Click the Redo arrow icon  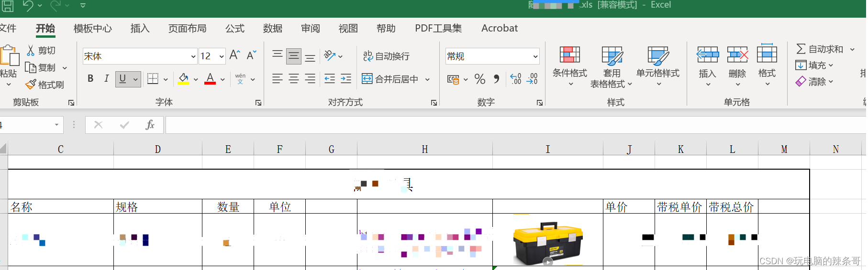point(56,6)
